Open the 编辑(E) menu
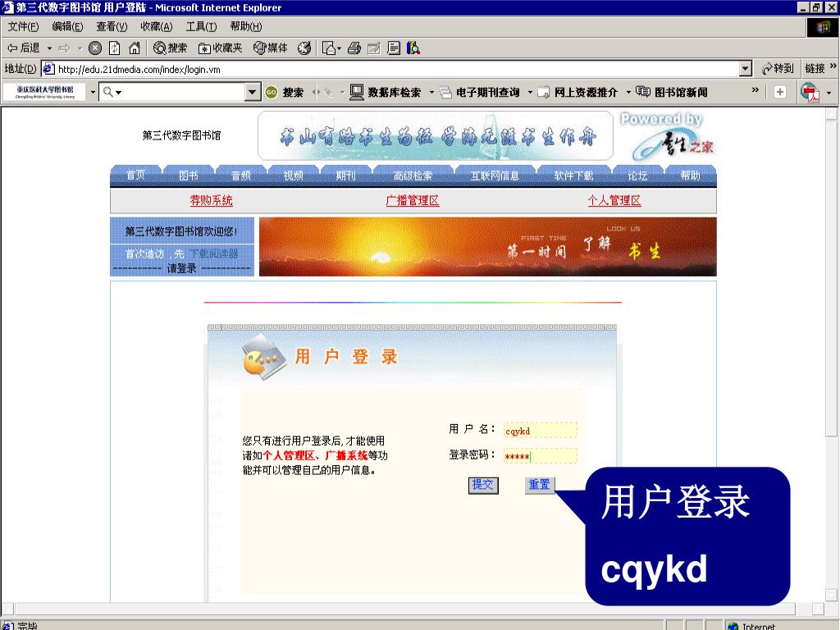The width and height of the screenshot is (840, 630). [x=67, y=26]
